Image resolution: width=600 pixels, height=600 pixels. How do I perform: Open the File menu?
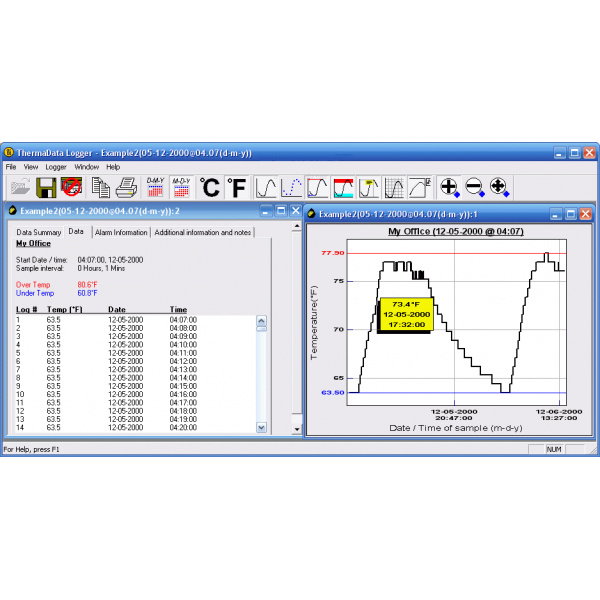coord(11,167)
